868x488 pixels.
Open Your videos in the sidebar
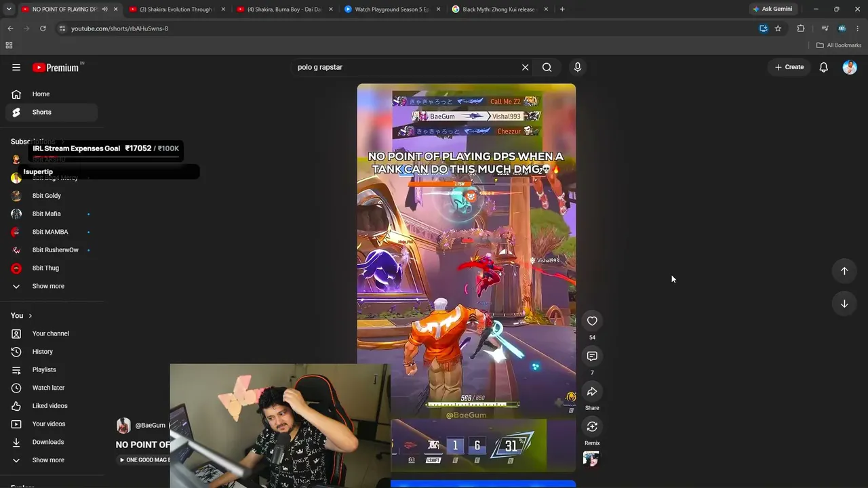52,424
